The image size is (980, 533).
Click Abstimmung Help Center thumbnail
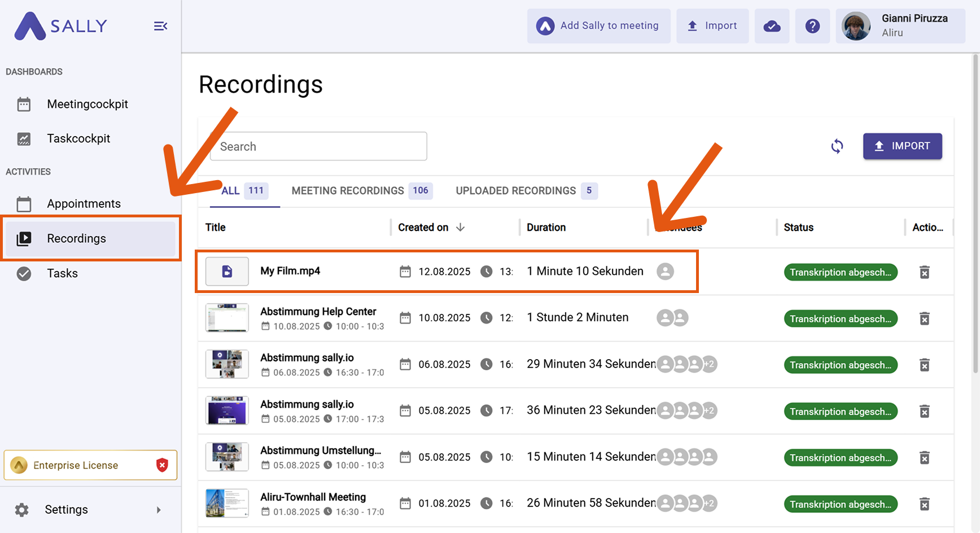(x=227, y=317)
